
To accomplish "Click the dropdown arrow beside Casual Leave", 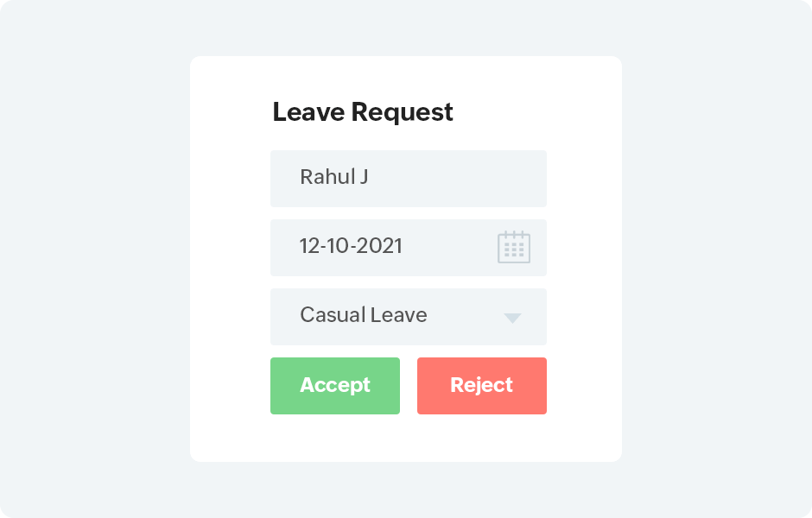I will pos(512,318).
